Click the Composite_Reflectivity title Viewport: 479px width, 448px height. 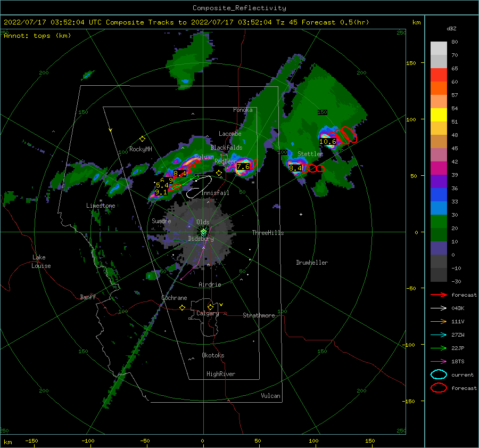coord(240,8)
